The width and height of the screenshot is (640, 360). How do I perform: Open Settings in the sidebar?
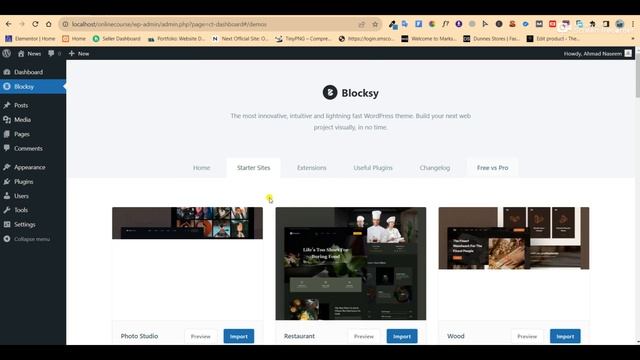pyautogui.click(x=33, y=224)
